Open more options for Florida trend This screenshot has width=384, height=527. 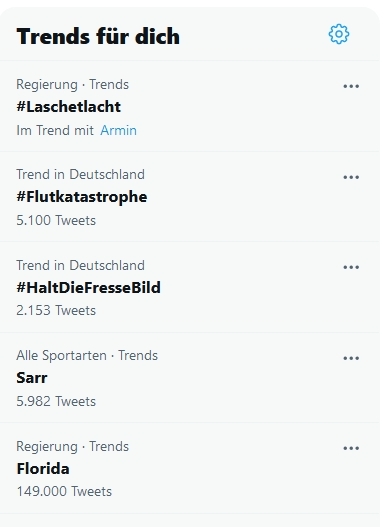tap(351, 448)
